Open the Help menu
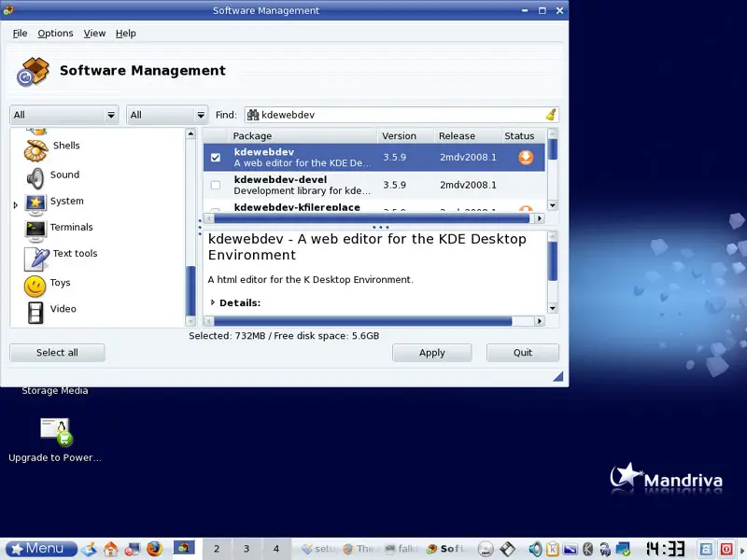This screenshot has width=747, height=560. (126, 34)
